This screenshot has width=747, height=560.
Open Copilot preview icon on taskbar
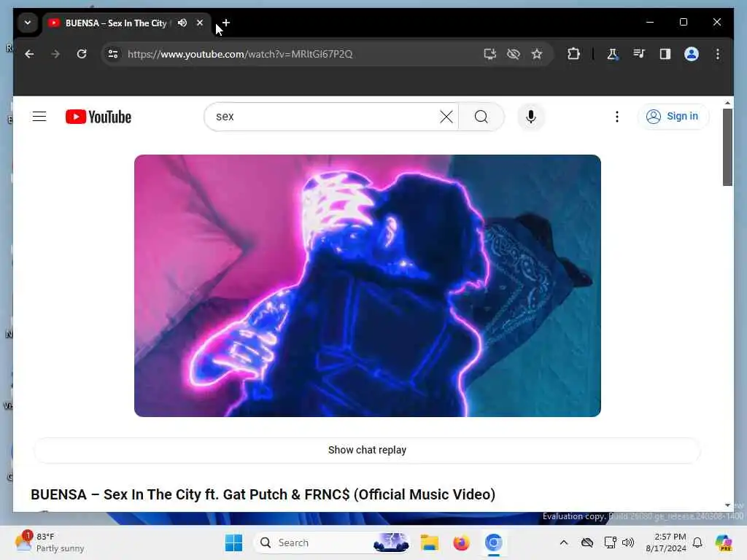(x=724, y=542)
